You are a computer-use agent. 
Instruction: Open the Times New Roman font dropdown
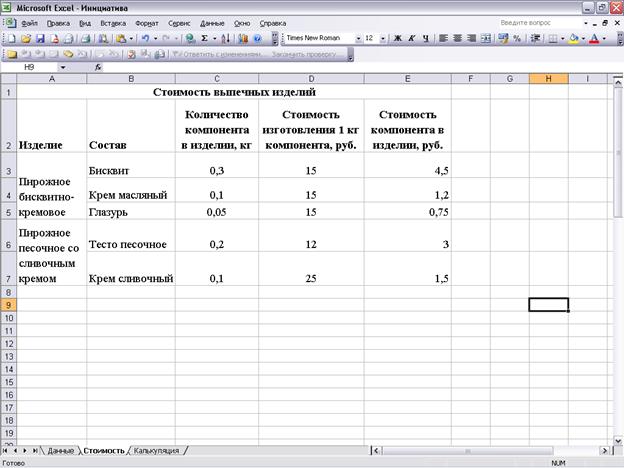(356, 38)
